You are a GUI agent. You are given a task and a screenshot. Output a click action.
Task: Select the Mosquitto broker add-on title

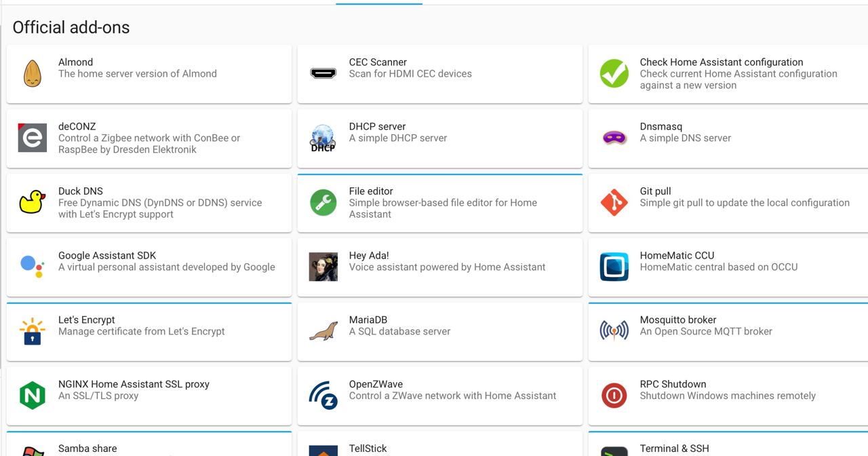point(677,320)
